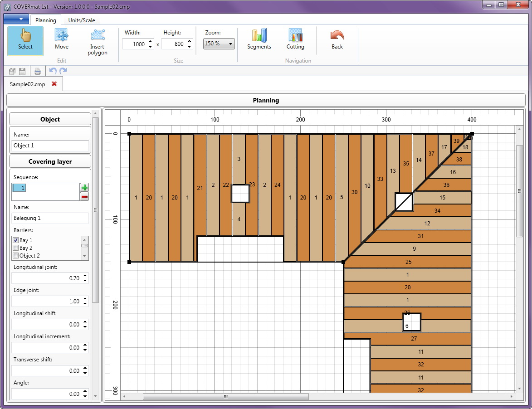Click the print icon in quick toolbar
The image size is (532, 409).
coord(38,71)
